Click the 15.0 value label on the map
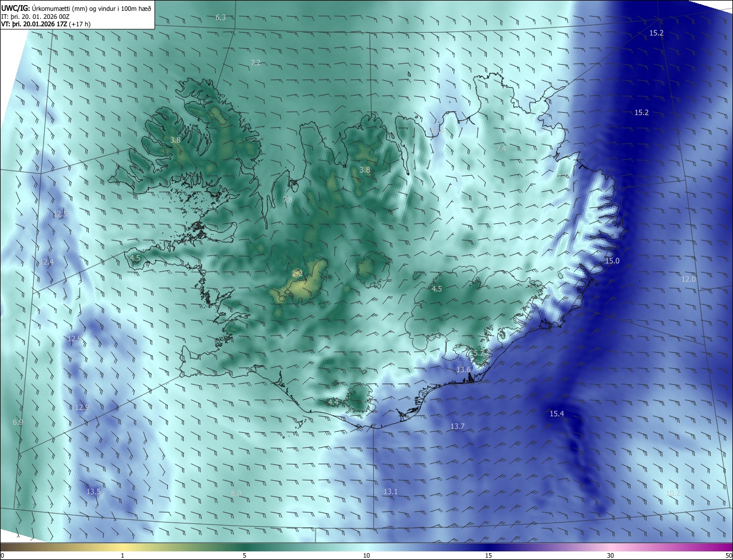This screenshot has height=560, width=733. [612, 261]
